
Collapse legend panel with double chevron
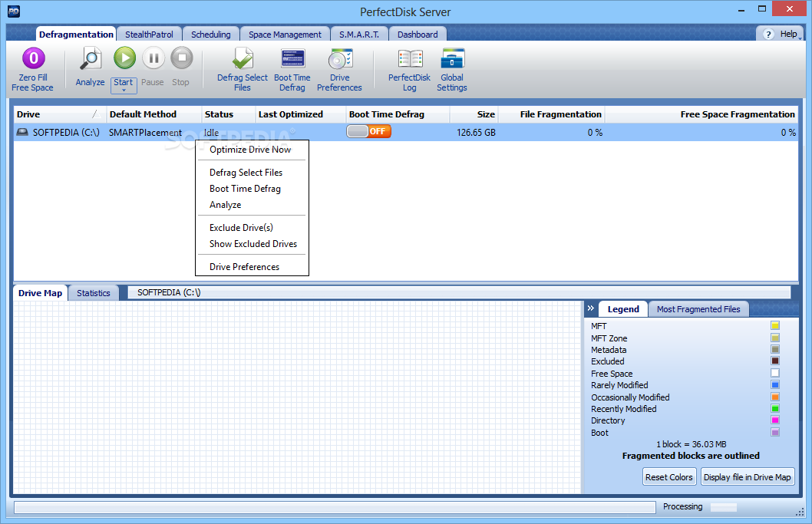click(591, 308)
